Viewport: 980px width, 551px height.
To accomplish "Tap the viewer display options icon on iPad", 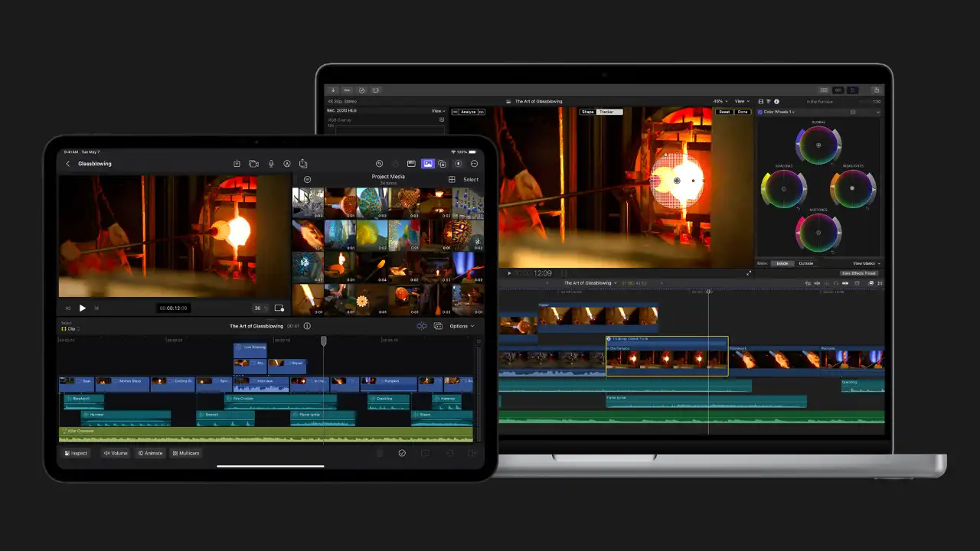I will pyautogui.click(x=279, y=308).
